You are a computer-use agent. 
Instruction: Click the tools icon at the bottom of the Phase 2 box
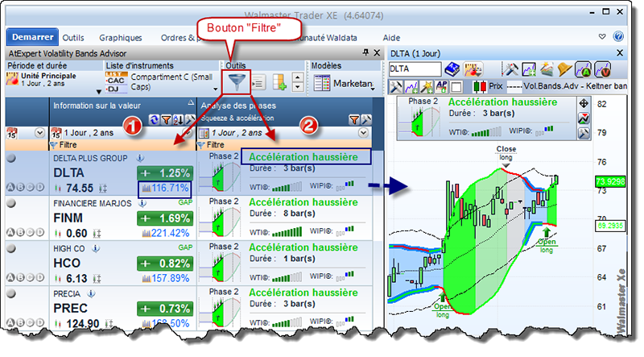584,133
